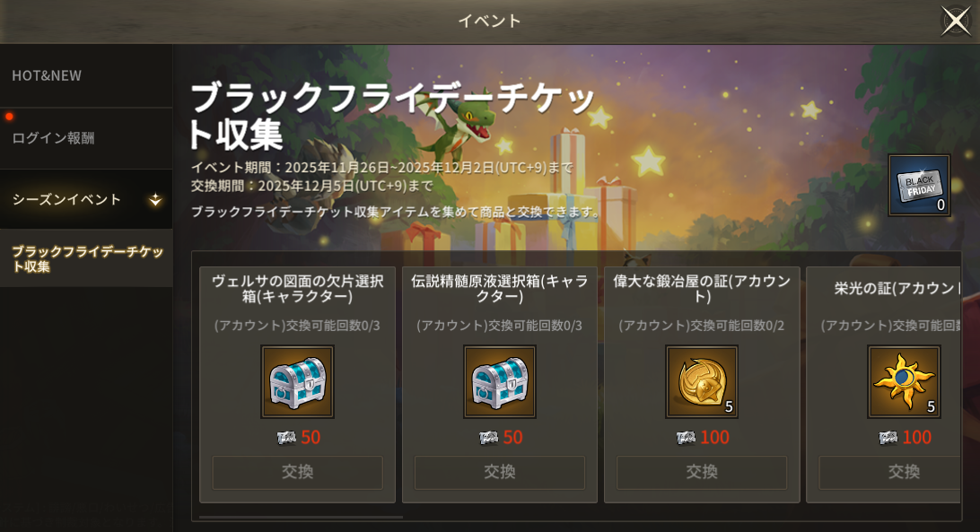Click 交換 button for 偉大な鍛冶屋の証

702,472
